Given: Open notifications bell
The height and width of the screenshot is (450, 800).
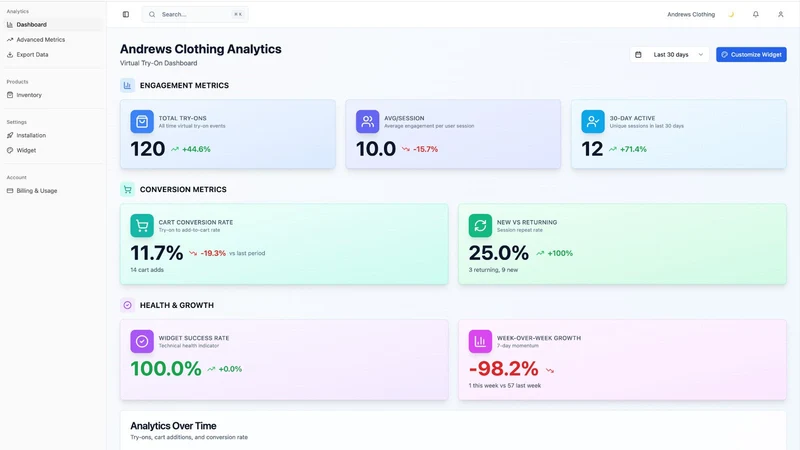Looking at the screenshot, I should (756, 14).
